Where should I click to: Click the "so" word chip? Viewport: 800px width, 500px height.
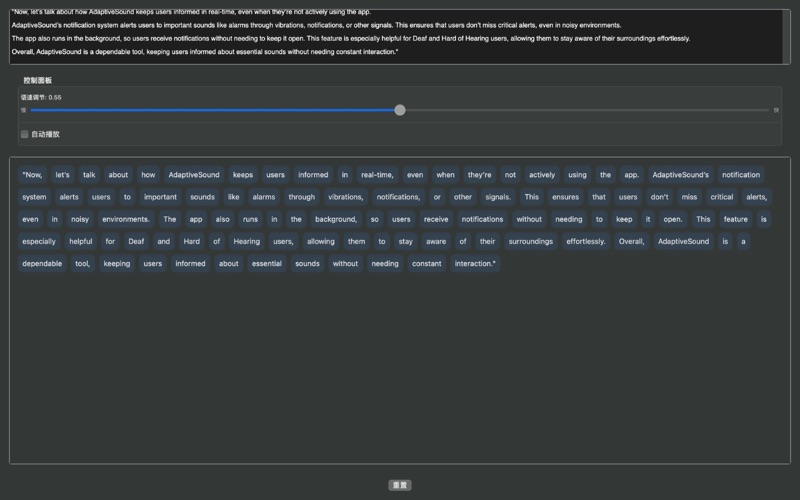coord(375,219)
